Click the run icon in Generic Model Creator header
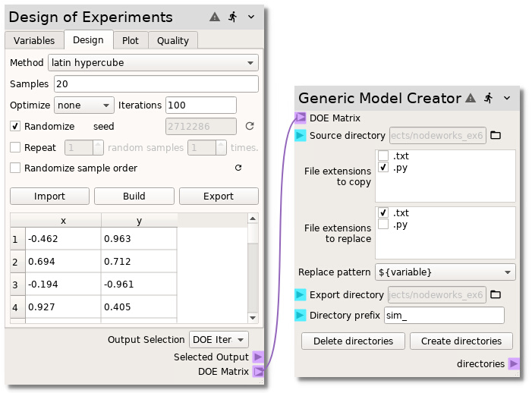Image resolution: width=532 pixels, height=393 pixels. pos(489,98)
